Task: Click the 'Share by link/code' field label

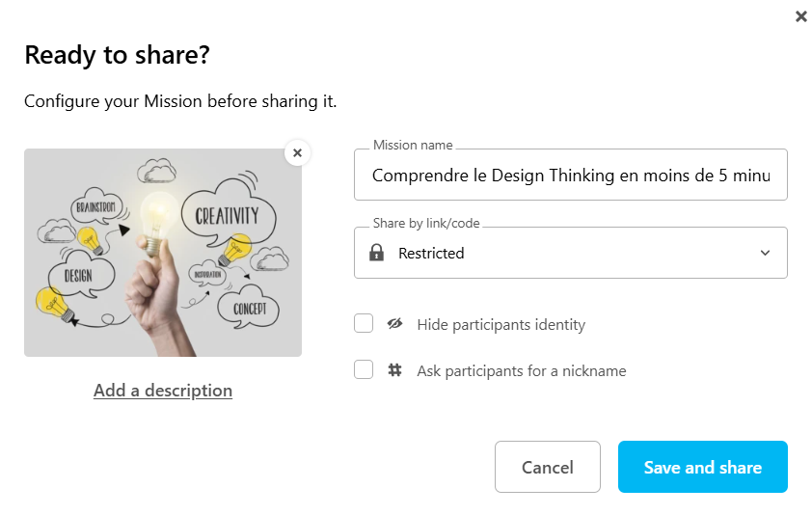Action: (x=425, y=224)
